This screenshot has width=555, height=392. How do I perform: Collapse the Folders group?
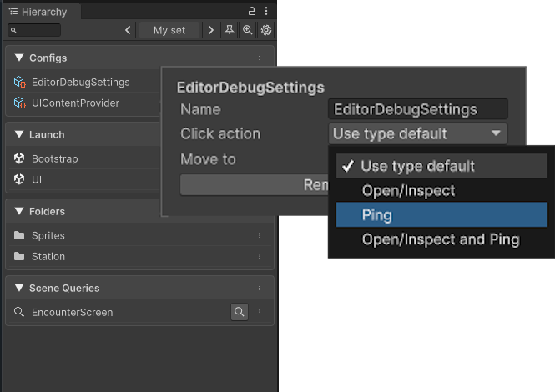click(19, 211)
